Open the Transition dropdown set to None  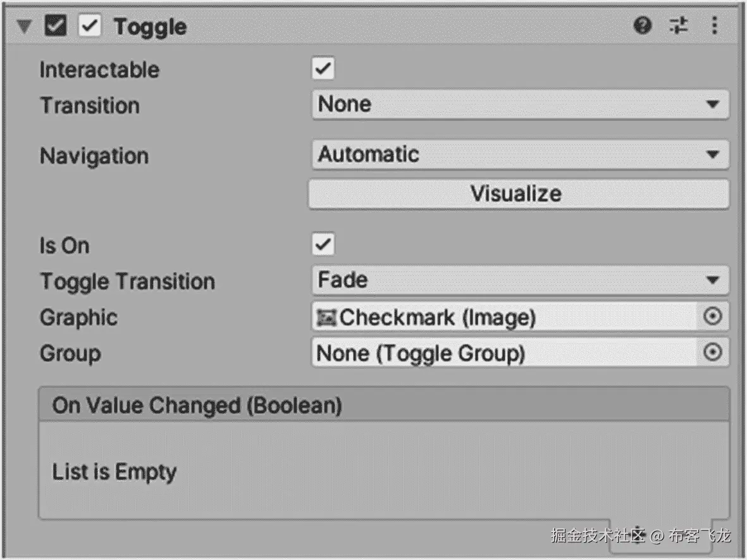tap(520, 104)
